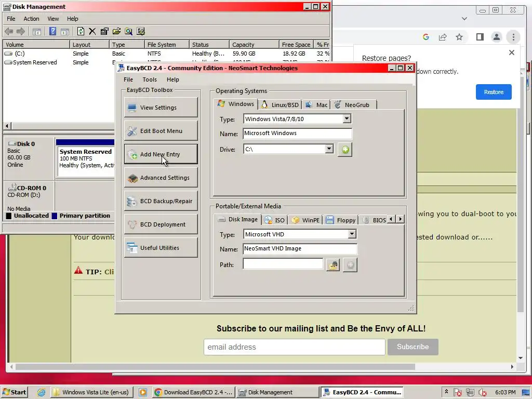The width and height of the screenshot is (532, 399).
Task: Open the Tools menu in EasyBCD
Action: click(x=150, y=79)
